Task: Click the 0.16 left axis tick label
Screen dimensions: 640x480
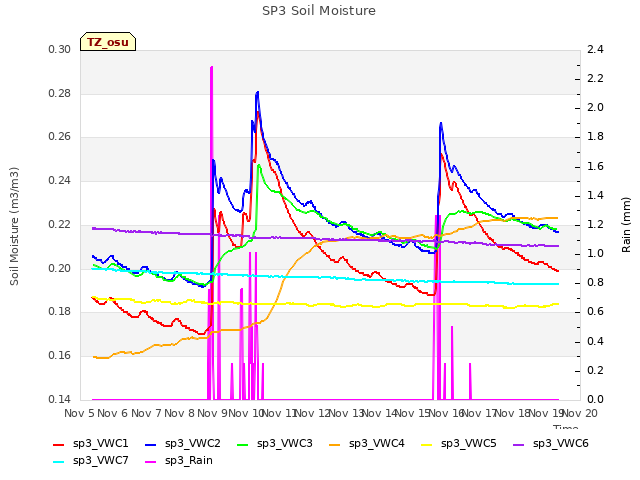Action: (60, 356)
